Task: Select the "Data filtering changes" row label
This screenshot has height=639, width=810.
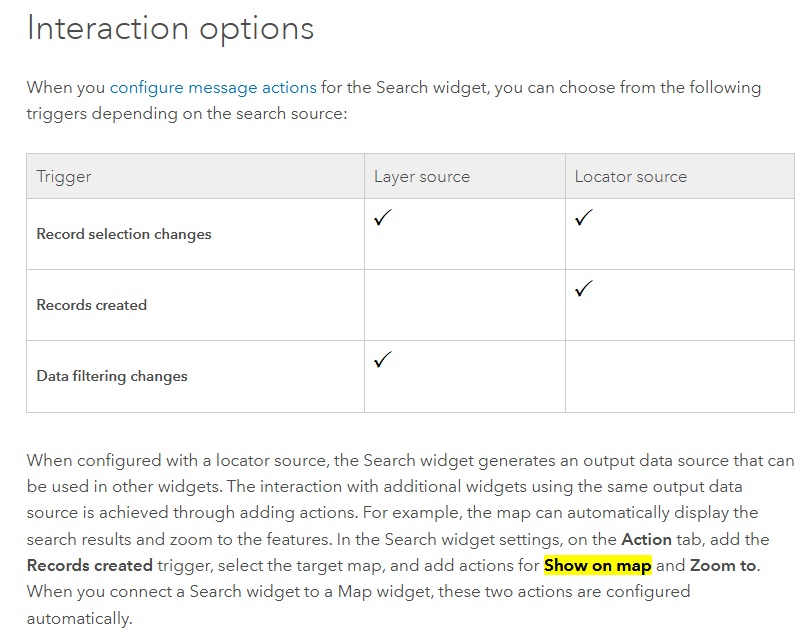Action: tap(112, 376)
